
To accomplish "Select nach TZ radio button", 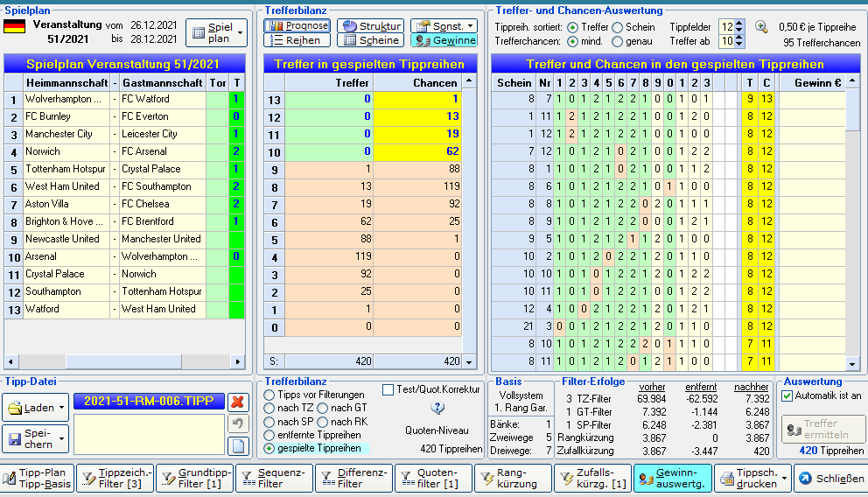I will coord(269,408).
